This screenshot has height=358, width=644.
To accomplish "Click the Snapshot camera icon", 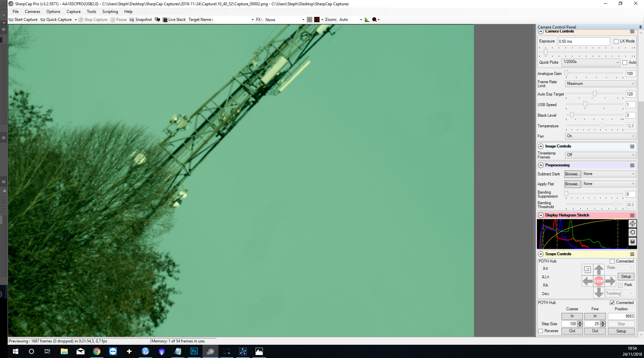I will (x=132, y=20).
